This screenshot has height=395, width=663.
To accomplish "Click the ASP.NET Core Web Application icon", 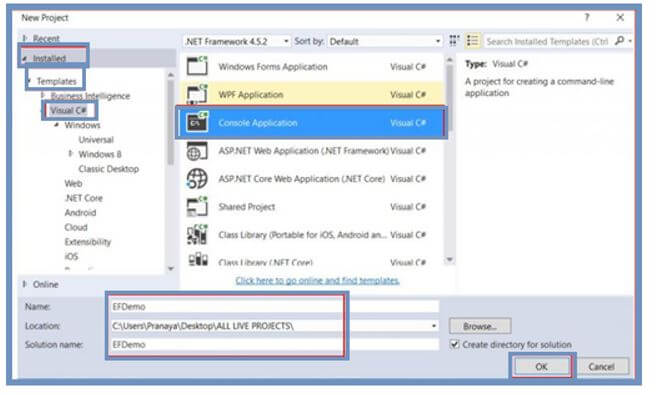I will [x=197, y=179].
